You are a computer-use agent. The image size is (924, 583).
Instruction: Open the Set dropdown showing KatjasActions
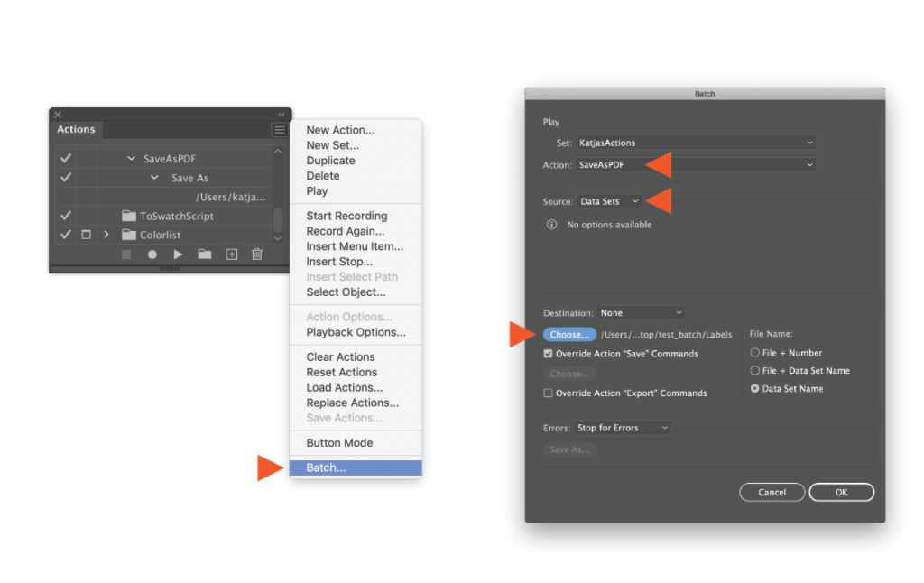click(x=696, y=143)
